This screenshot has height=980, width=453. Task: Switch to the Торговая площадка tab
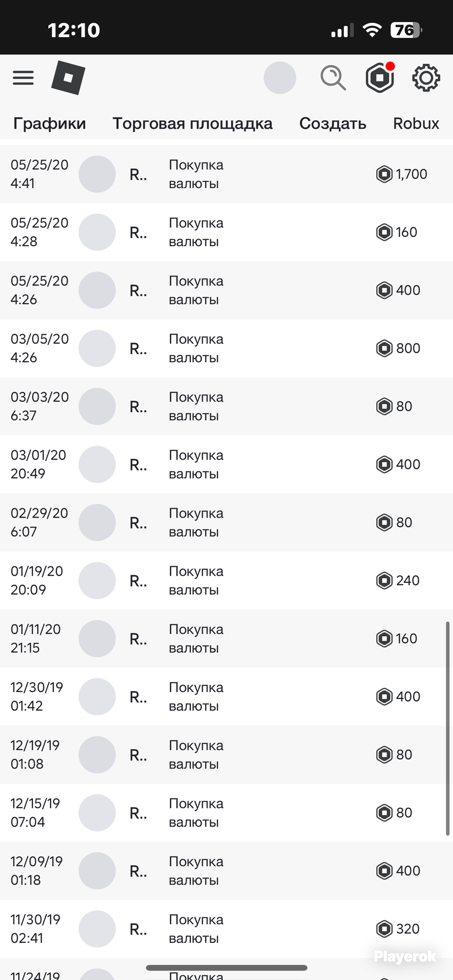pyautogui.click(x=193, y=123)
